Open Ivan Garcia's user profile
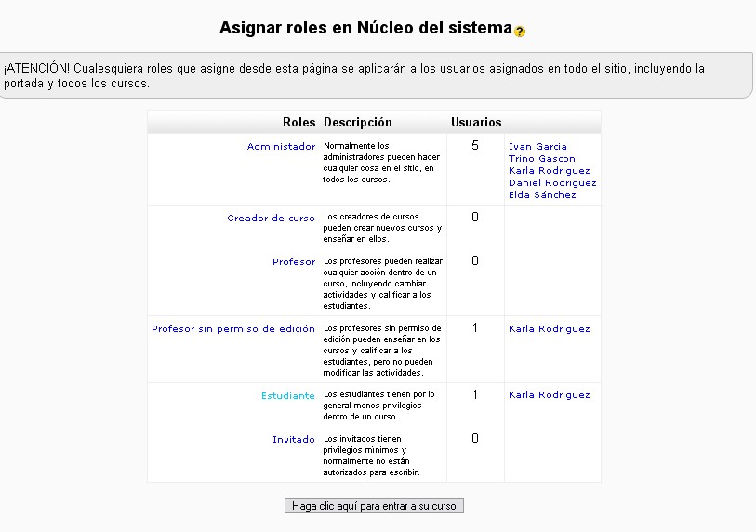This screenshot has height=532, width=756. pos(537,147)
